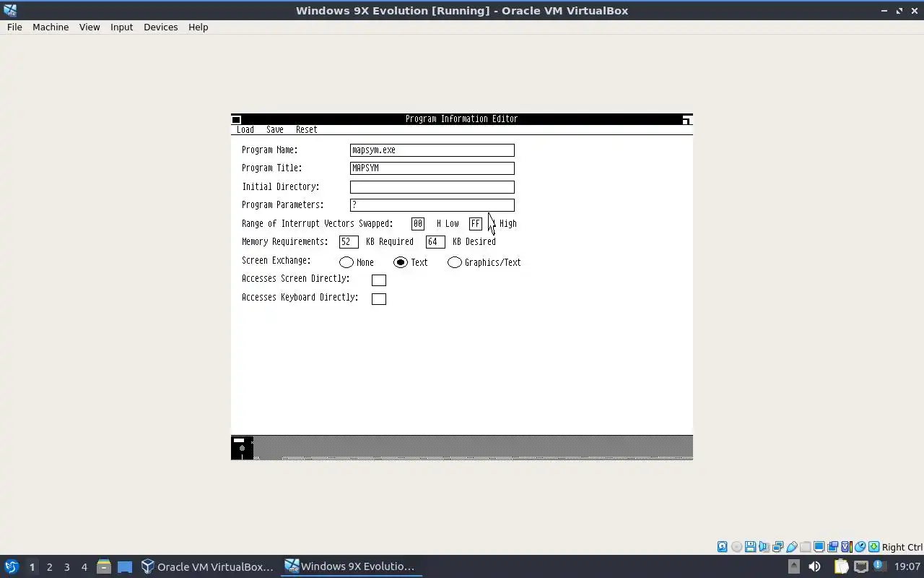Image resolution: width=924 pixels, height=578 pixels.
Task: Enable Accesses Keyboard Directly checkbox
Action: point(379,299)
